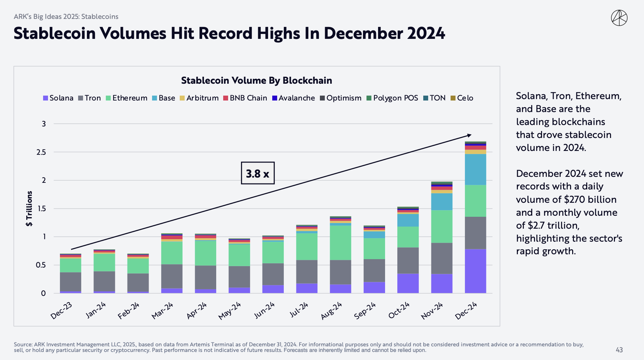The width and height of the screenshot is (644, 360).
Task: Click the Arbitrum legend color swatch
Action: (x=182, y=98)
